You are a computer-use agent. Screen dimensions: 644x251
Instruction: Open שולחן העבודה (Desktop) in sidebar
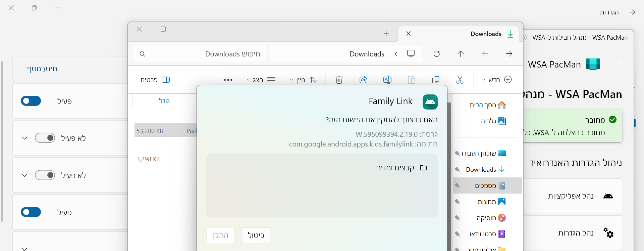pyautogui.click(x=488, y=153)
